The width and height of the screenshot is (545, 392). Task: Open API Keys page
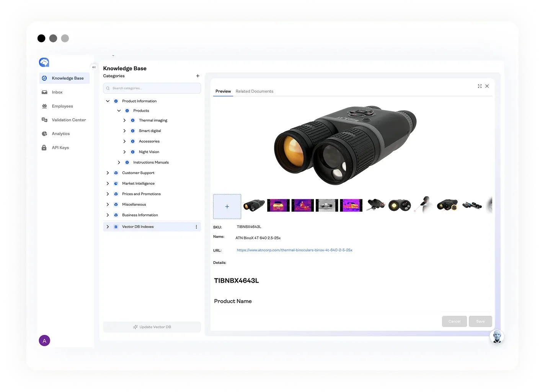point(60,148)
